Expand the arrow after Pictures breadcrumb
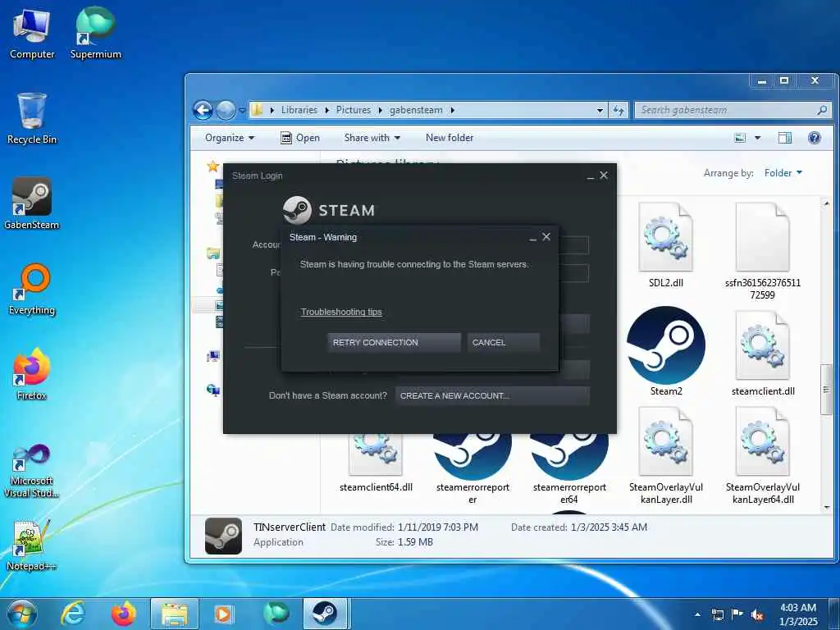The height and width of the screenshot is (630, 840). [x=381, y=110]
